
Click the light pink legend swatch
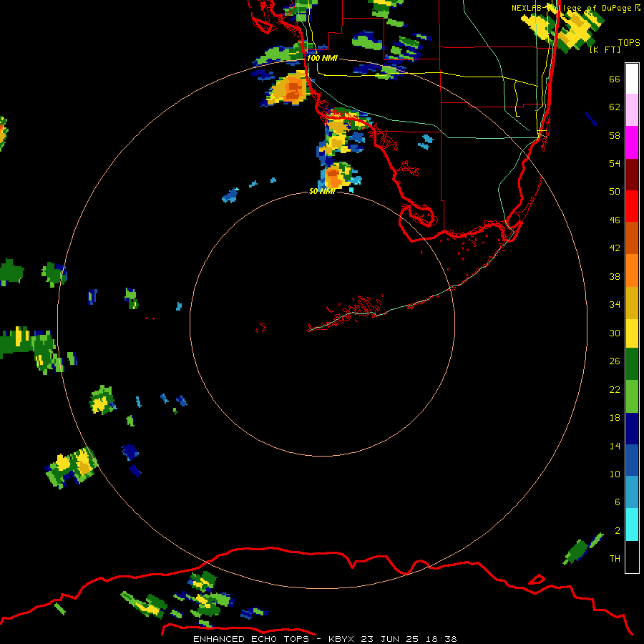tap(632, 109)
